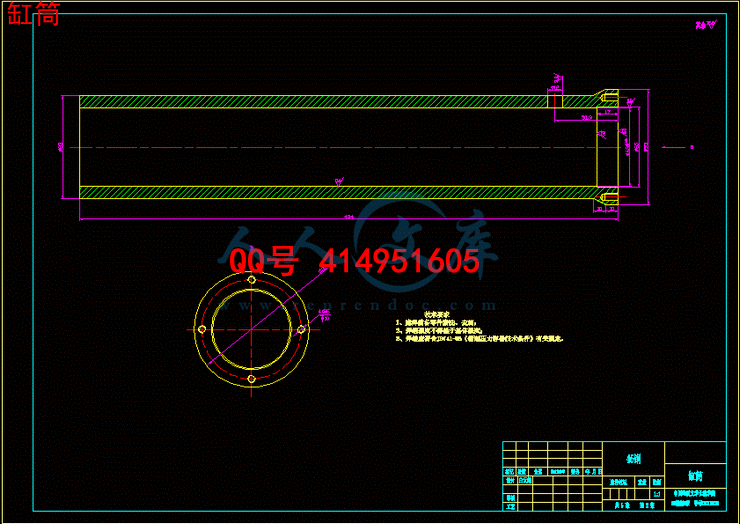Image resolution: width=740 pixels, height=524 pixels.
Task: Click the surface roughness symbol at top right corner
Action: (706, 24)
